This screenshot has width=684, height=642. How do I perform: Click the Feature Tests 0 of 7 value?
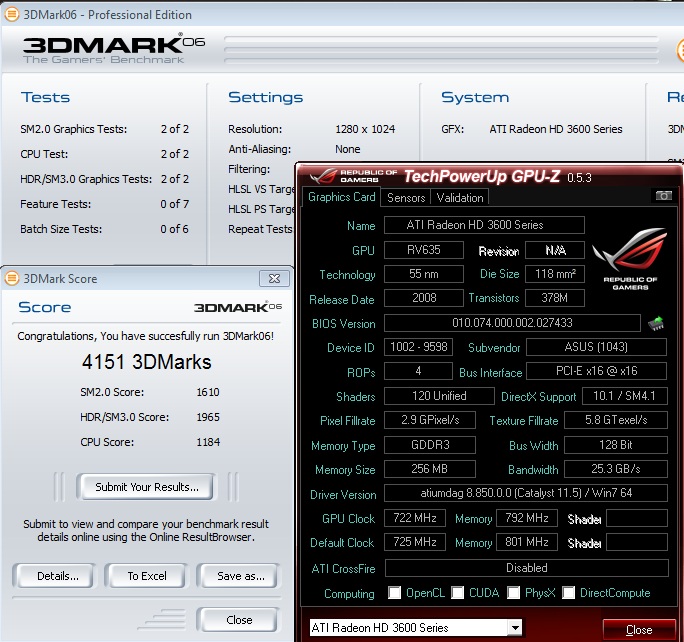[174, 204]
